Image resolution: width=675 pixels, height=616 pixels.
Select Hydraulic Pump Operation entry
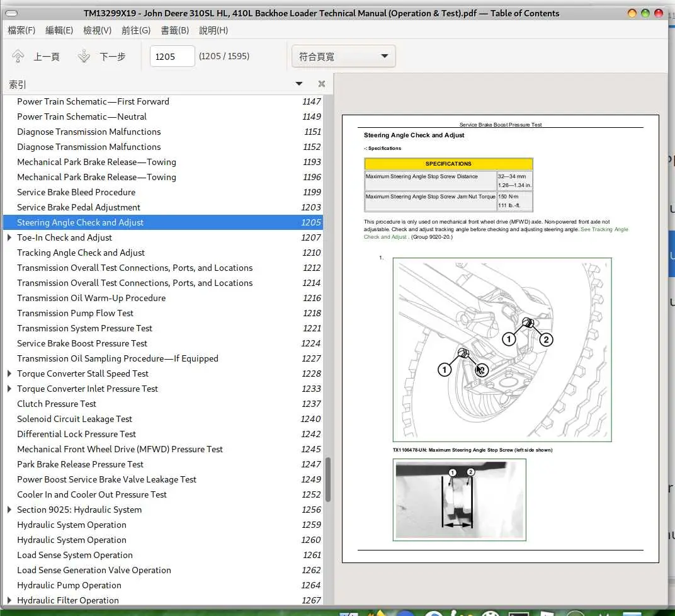[x=162, y=585]
